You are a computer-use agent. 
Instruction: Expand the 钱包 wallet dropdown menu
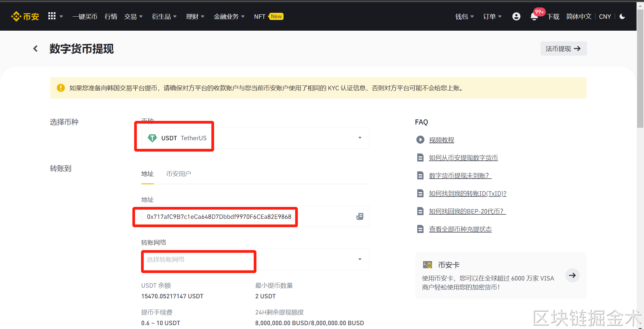pos(464,17)
